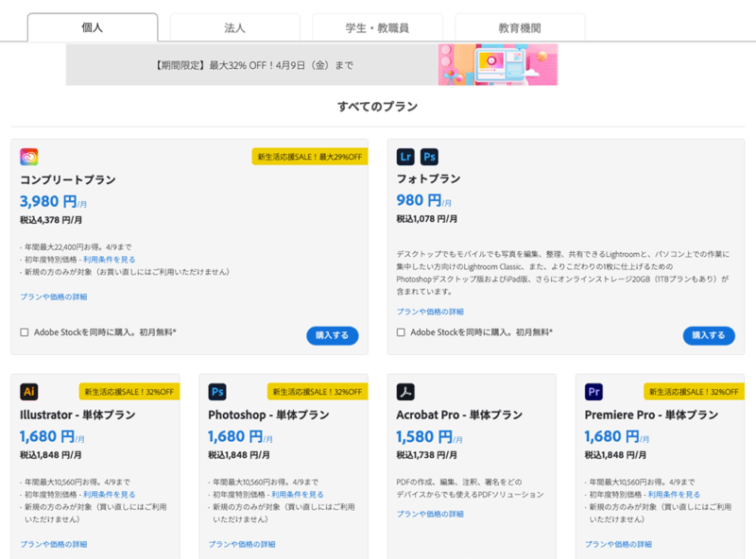Switch to the 個人 tab
Screen dimensions: 756x559
click(x=93, y=27)
